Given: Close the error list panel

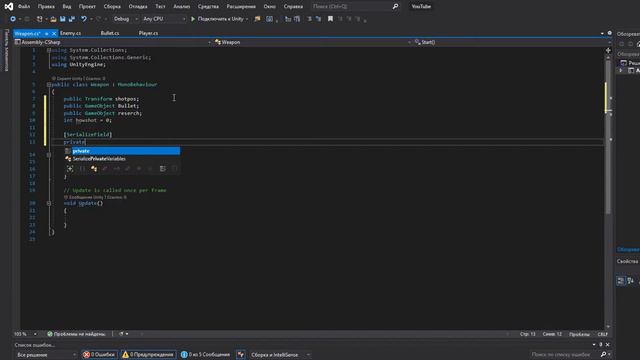Looking at the screenshot, I should (x=607, y=345).
